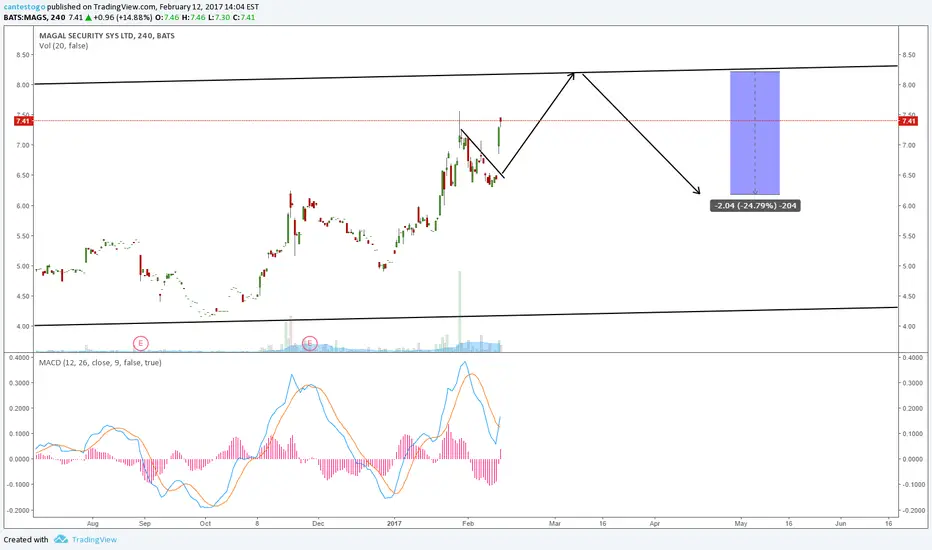932x550 pixels.
Task: Click the 8.00 value on right price axis
Action: pos(909,85)
